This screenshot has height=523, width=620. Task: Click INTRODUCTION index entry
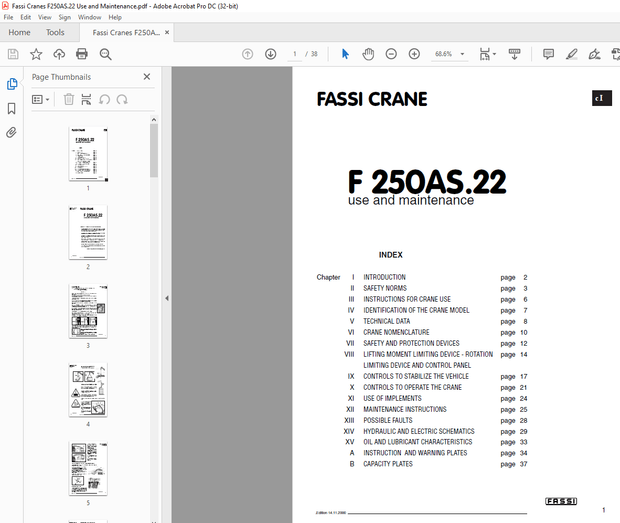384,277
